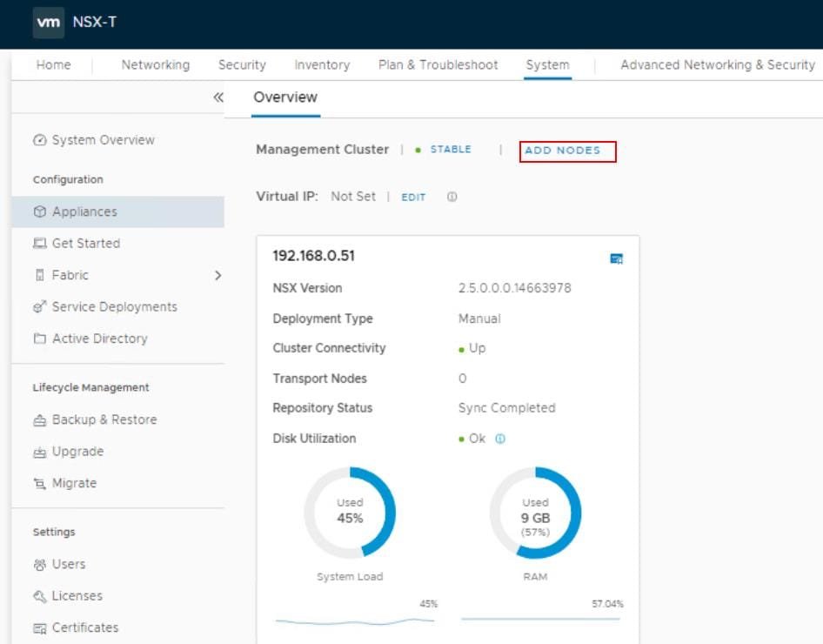Click the Virtual IP info icon
Screen dimensions: 823x644
452,197
